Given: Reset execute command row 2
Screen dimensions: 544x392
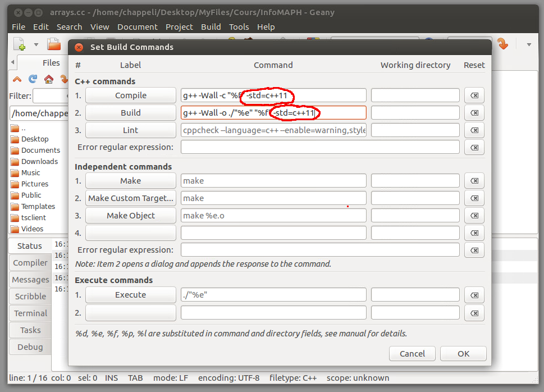Looking at the screenshot, I should click(x=474, y=313).
